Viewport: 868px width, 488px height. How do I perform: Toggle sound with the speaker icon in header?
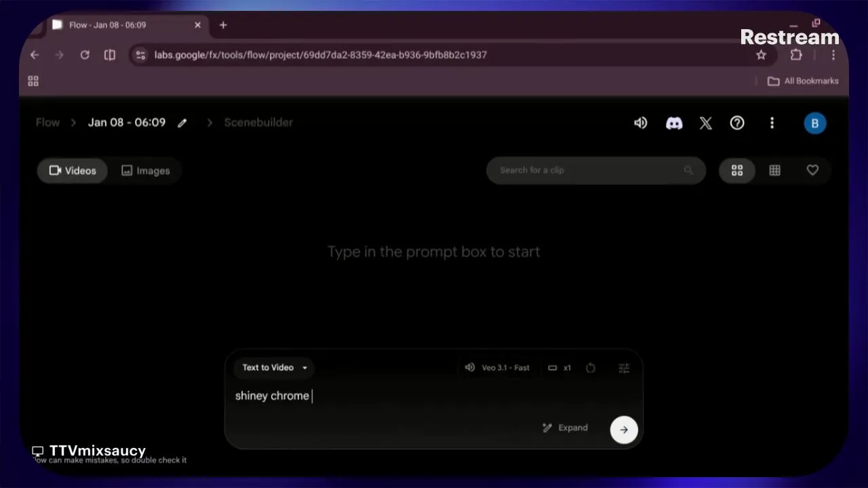coord(640,123)
